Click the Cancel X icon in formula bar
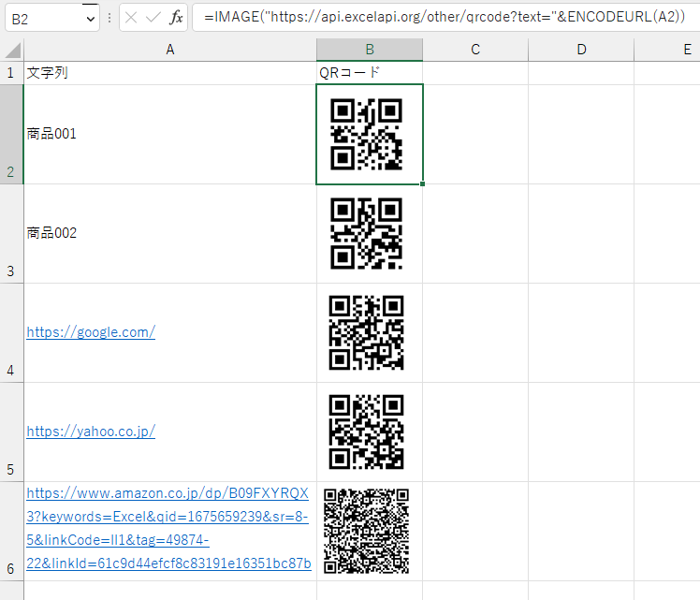The image size is (700, 600). point(132,18)
